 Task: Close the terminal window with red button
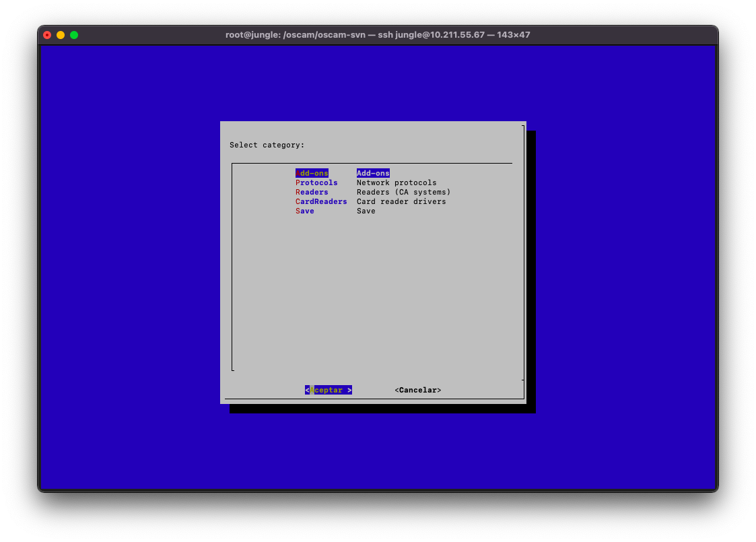point(47,35)
